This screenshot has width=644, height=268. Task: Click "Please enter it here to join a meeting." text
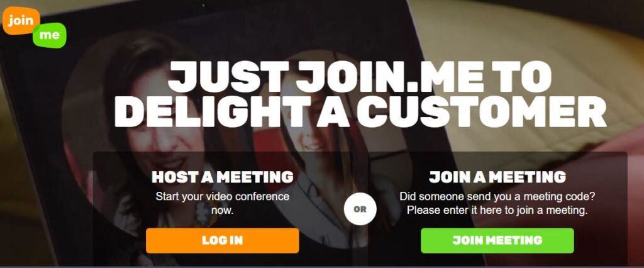pyautogui.click(x=497, y=211)
